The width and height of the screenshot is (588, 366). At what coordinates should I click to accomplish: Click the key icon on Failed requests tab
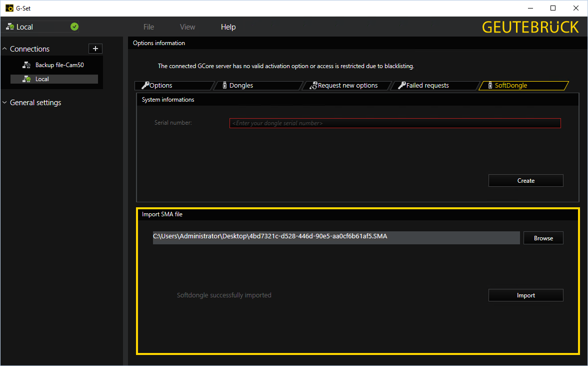pos(402,86)
